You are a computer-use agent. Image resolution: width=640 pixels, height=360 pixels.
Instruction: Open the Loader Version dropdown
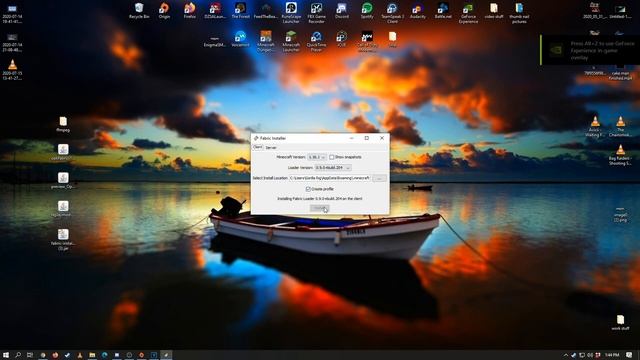[333, 168]
